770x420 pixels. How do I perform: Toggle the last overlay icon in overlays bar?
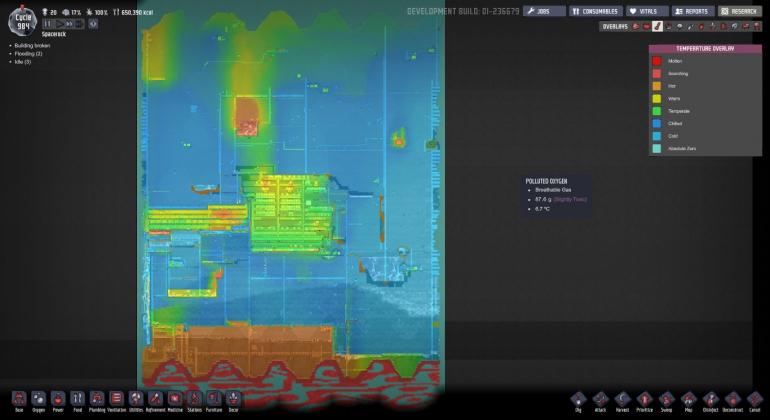[x=757, y=27]
